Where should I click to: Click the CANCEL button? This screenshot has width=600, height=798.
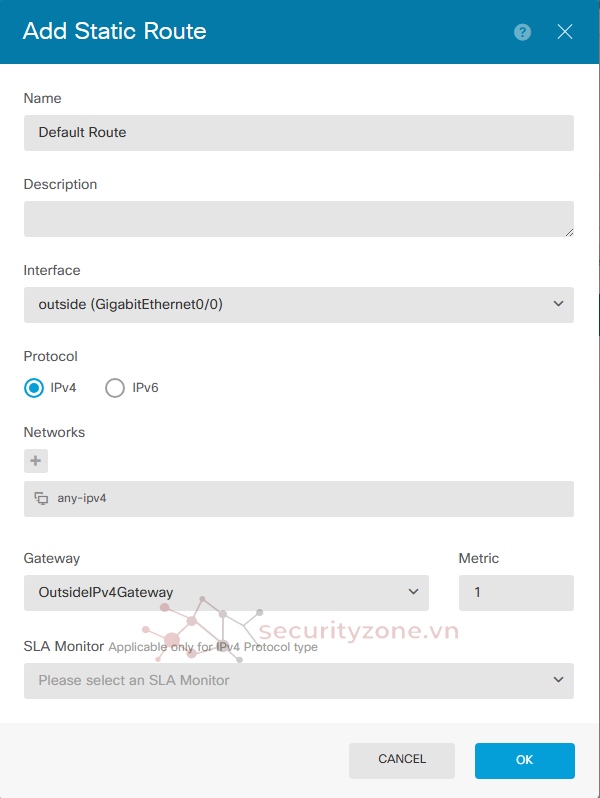tap(402, 760)
